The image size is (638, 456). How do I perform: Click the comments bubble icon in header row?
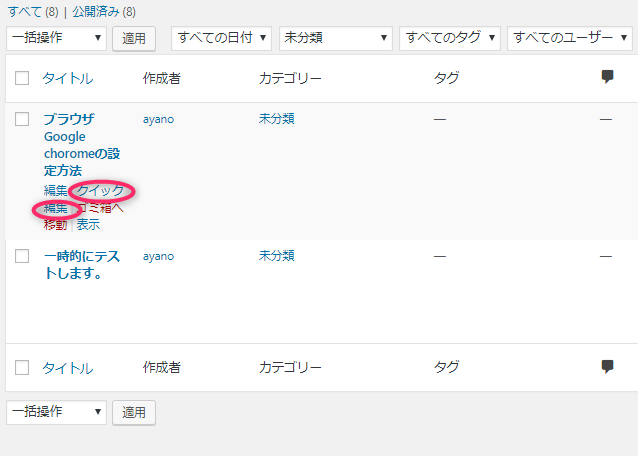click(607, 76)
